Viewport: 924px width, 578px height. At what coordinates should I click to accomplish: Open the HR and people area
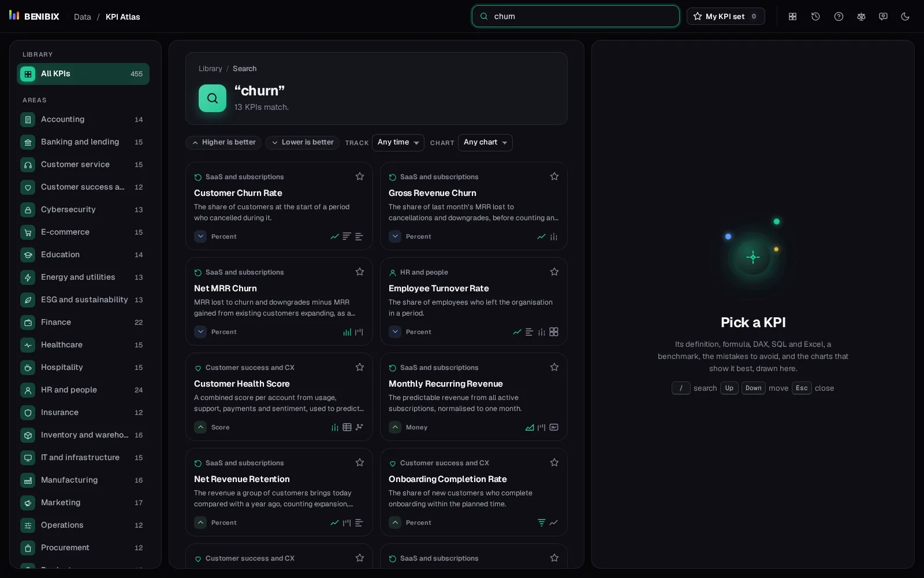(83, 390)
